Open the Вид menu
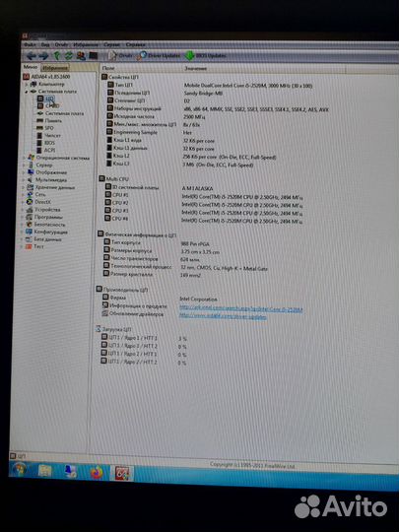 click(45, 44)
